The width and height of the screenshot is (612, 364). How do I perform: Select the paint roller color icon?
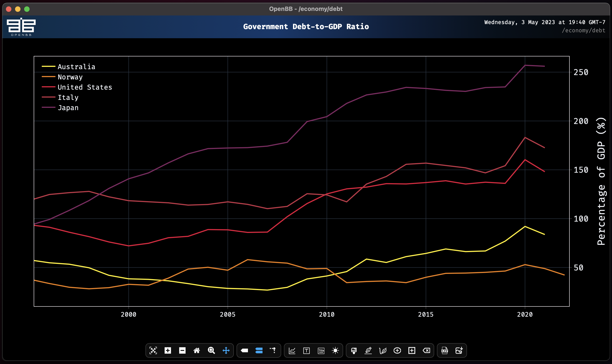(x=354, y=350)
